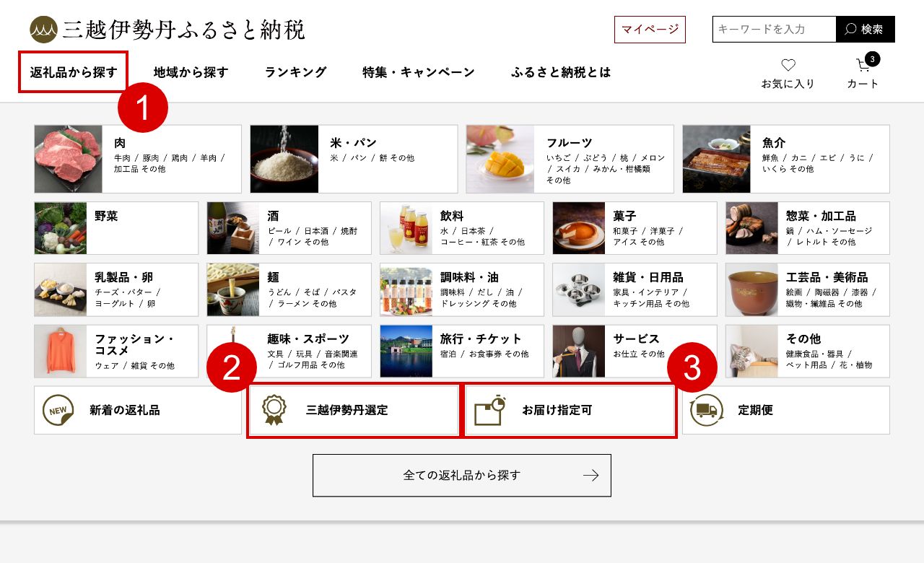Click the magnifier 検索 search button
This screenshot has height=563, width=924.
[865, 29]
